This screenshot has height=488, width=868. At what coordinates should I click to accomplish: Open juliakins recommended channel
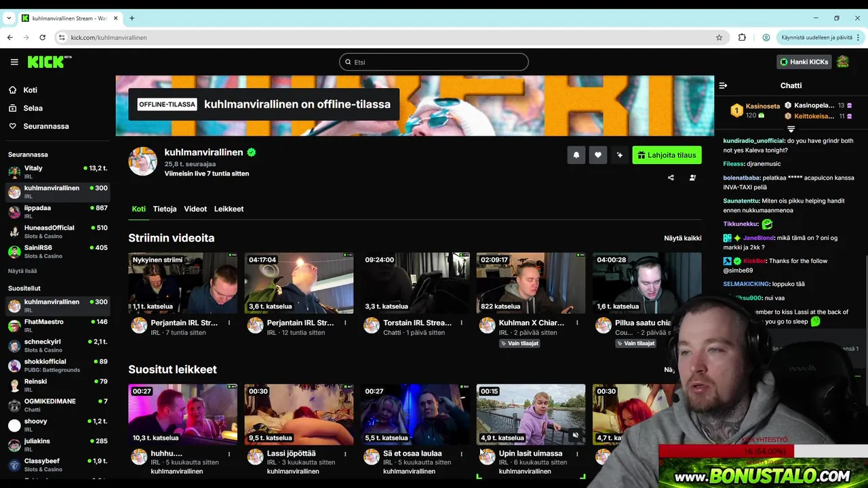(x=58, y=445)
